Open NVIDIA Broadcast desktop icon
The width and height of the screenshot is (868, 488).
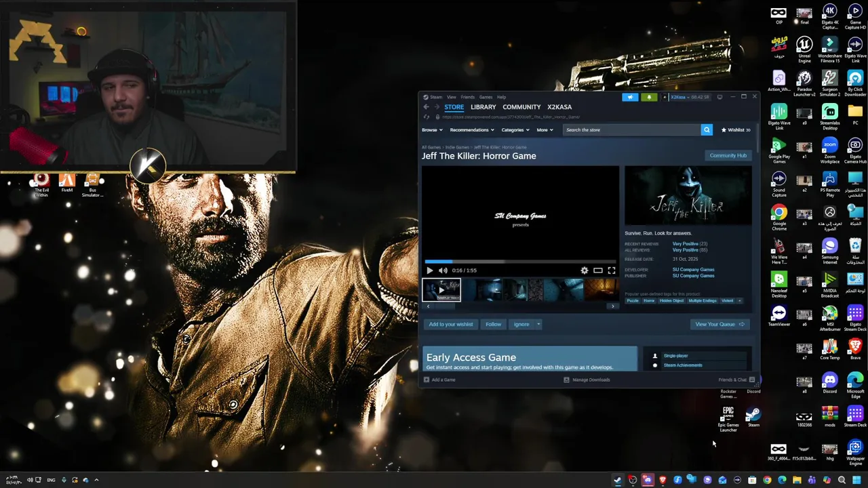pos(830,285)
